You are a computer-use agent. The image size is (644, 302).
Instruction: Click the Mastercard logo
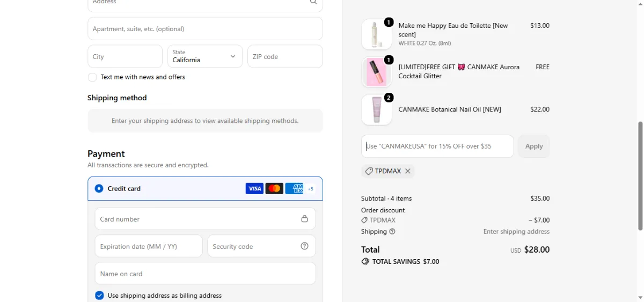(274, 188)
